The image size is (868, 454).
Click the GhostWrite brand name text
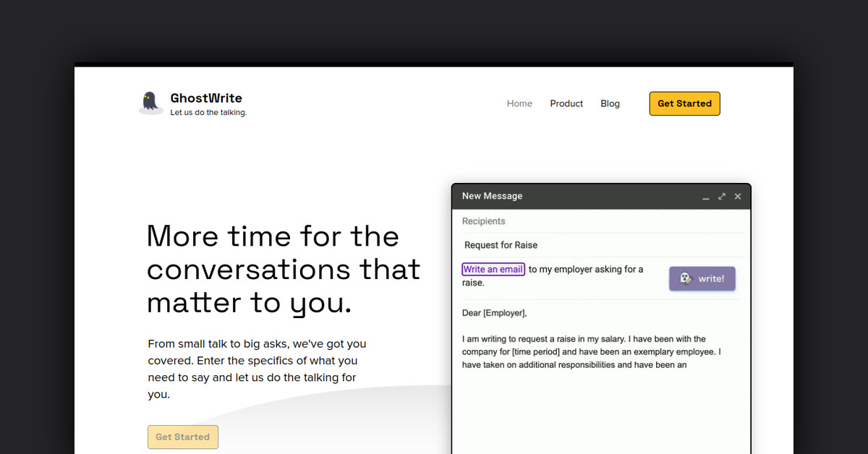pyautogui.click(x=206, y=98)
